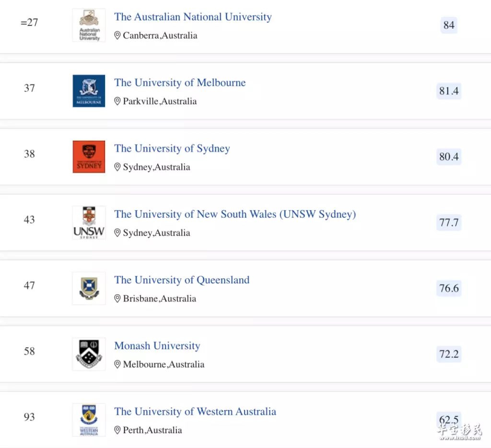Click the location pin beside Brisbane, Australia

click(x=117, y=299)
